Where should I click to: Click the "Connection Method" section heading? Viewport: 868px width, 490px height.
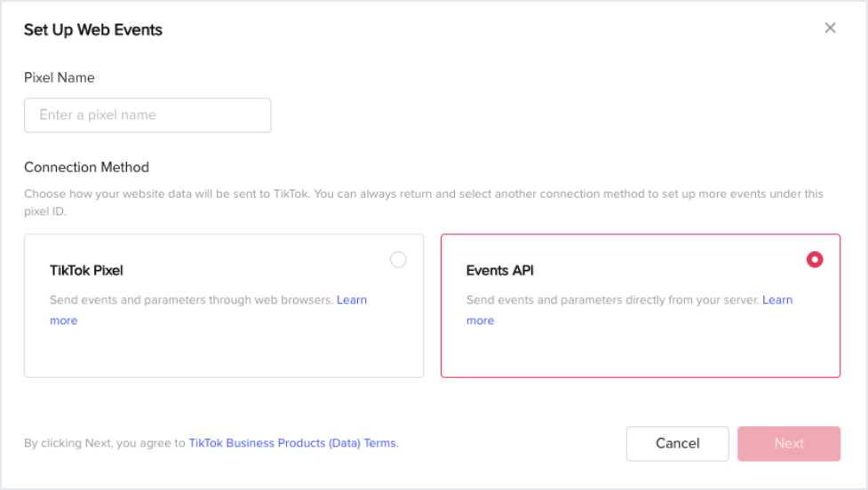pyautogui.click(x=86, y=167)
